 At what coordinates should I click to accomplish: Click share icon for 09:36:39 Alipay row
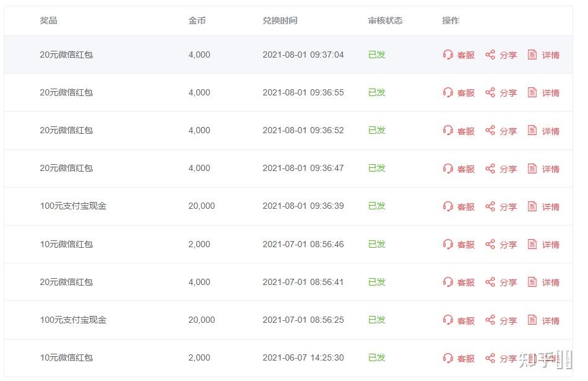tap(490, 206)
